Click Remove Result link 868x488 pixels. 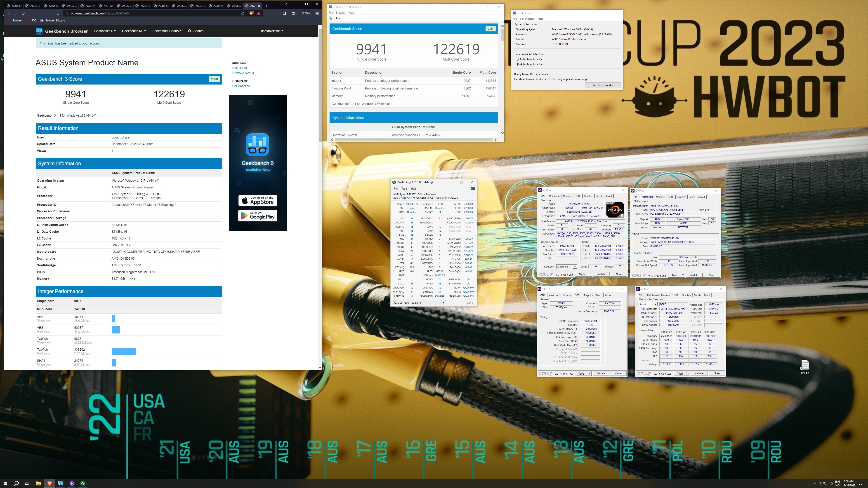click(243, 73)
